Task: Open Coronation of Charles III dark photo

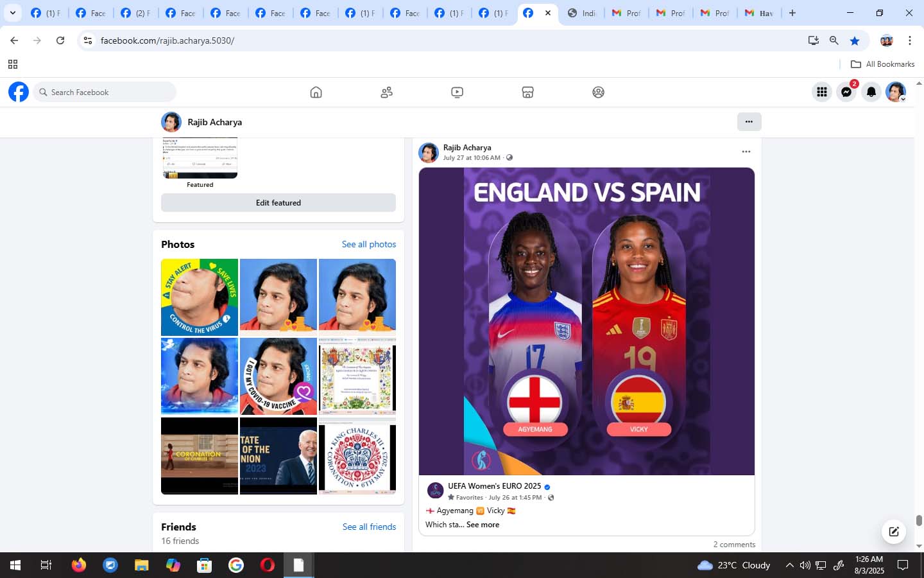Action: pyautogui.click(x=200, y=456)
